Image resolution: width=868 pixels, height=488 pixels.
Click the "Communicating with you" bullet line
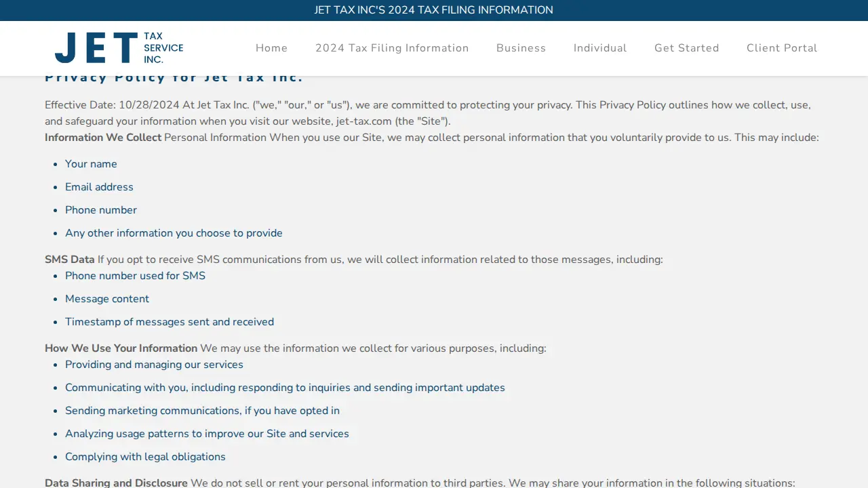(x=285, y=388)
